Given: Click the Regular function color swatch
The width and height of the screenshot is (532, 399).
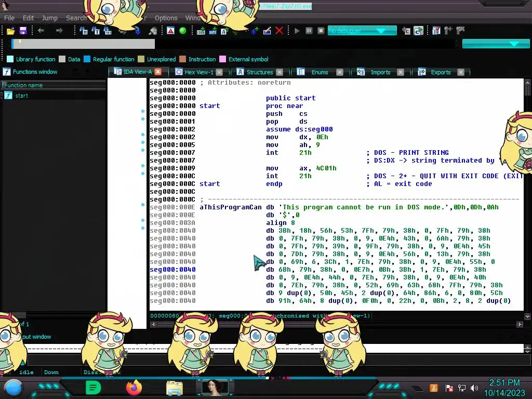Looking at the screenshot, I should [87, 59].
